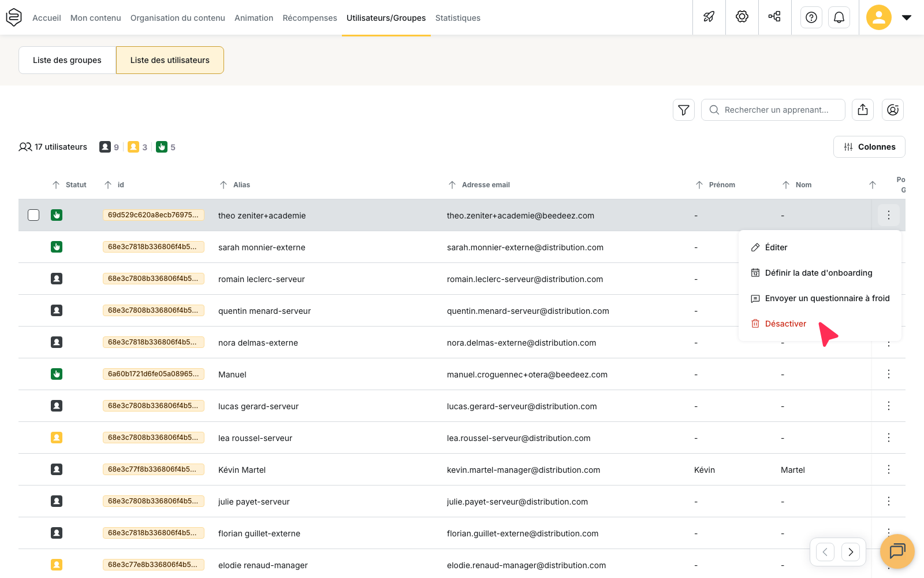Screen dimensions: 924x578
Task: Focus the Rechercher un apprenant search field
Action: point(773,110)
